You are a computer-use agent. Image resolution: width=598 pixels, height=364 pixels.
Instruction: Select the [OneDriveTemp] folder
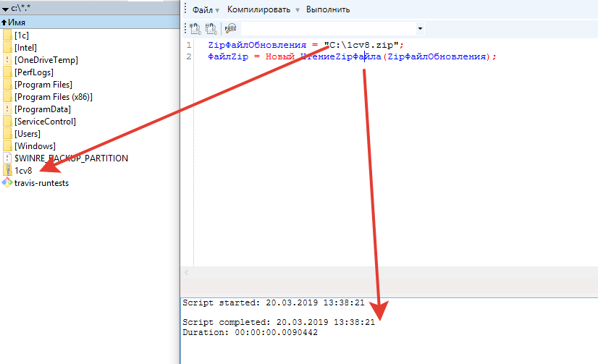[x=46, y=60]
